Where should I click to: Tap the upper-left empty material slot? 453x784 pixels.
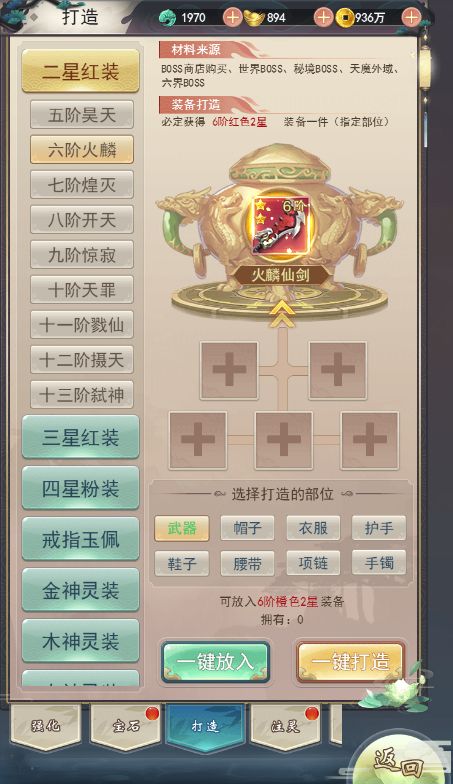pos(229,370)
